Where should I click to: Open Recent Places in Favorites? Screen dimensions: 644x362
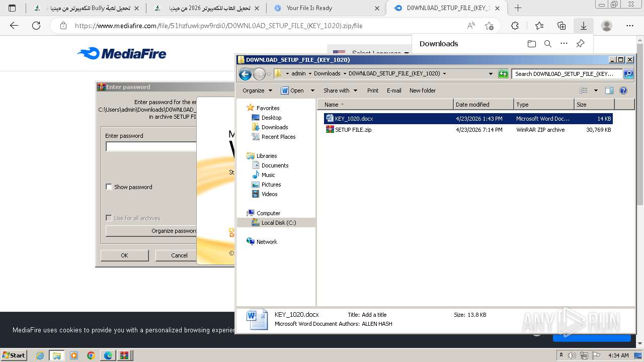[278, 137]
